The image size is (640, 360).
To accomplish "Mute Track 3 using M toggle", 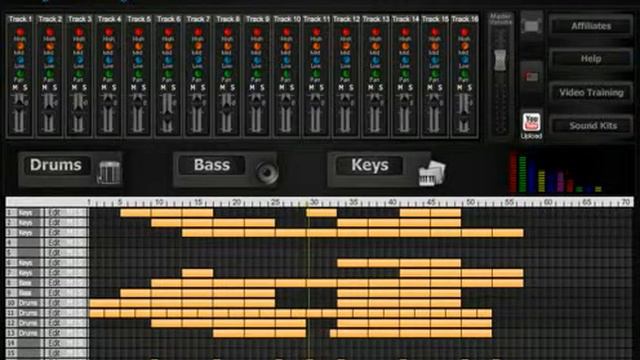I will 74,88.
